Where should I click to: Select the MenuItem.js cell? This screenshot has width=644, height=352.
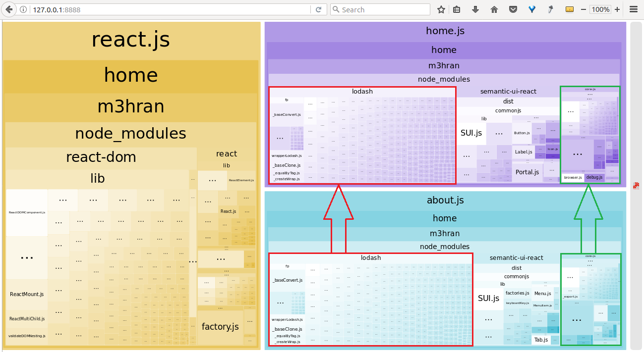tap(542, 305)
